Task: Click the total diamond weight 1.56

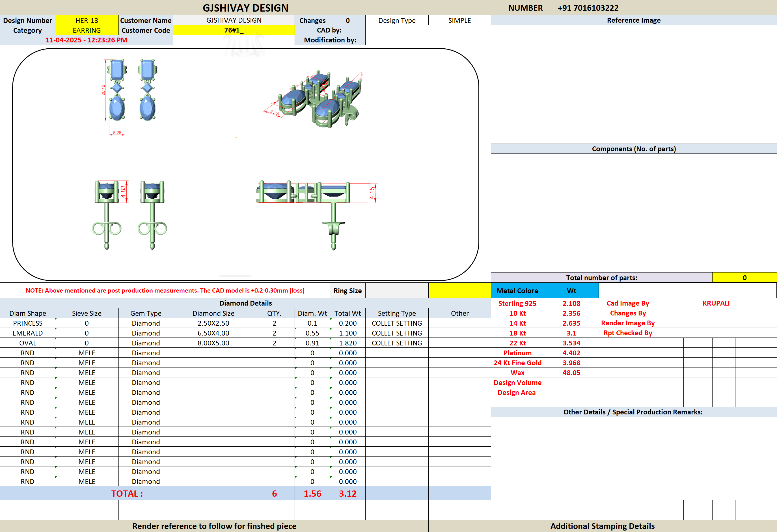Action: [x=312, y=494]
